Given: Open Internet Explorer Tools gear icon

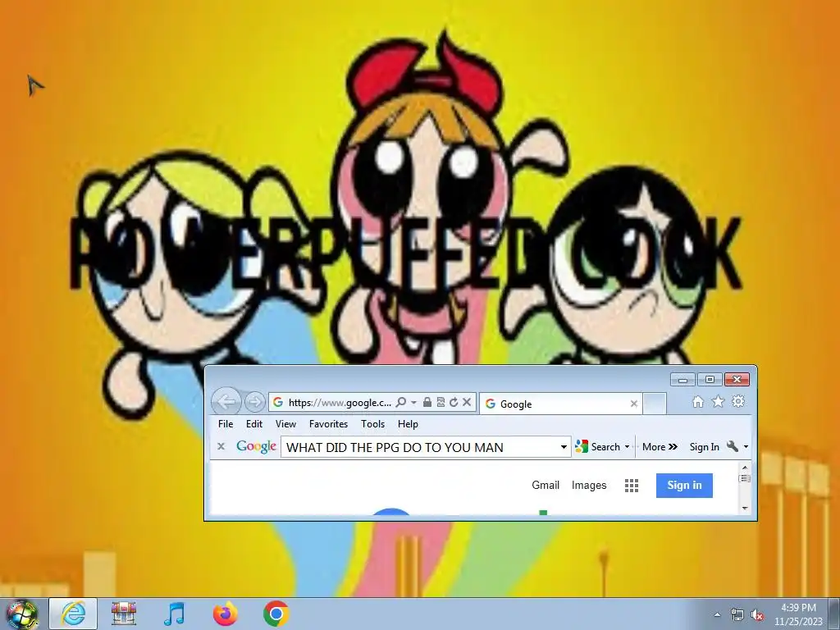Looking at the screenshot, I should click(738, 401).
